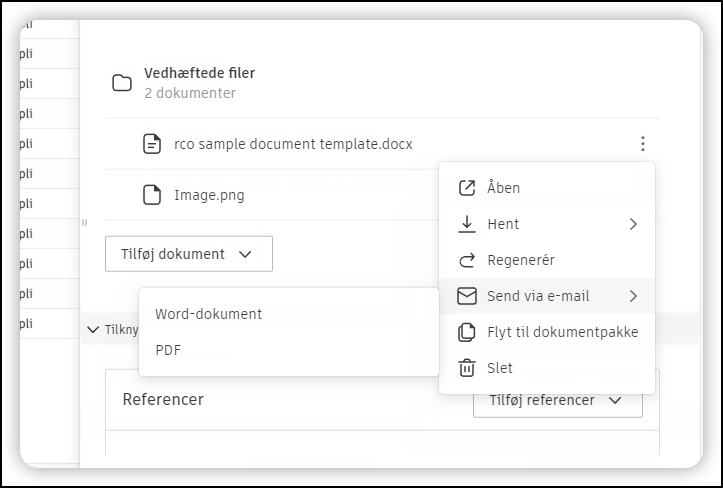Expand the Hent submenu arrow

point(633,224)
